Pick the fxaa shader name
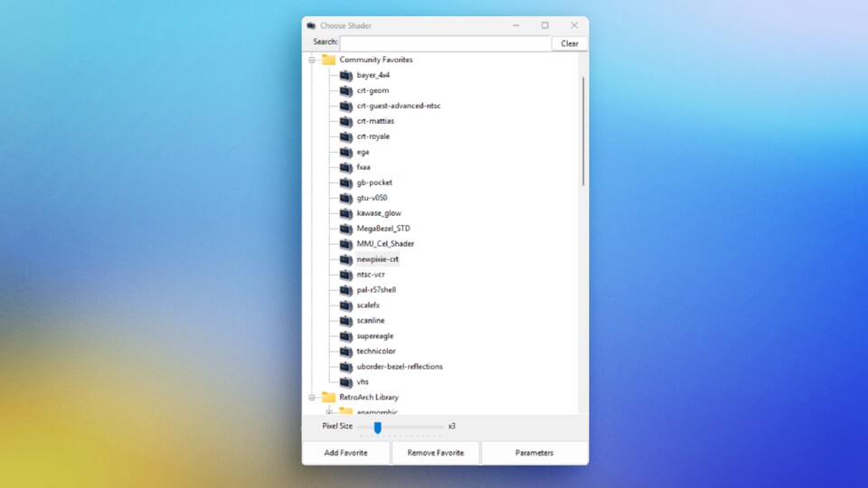The height and width of the screenshot is (488, 868). (x=363, y=167)
